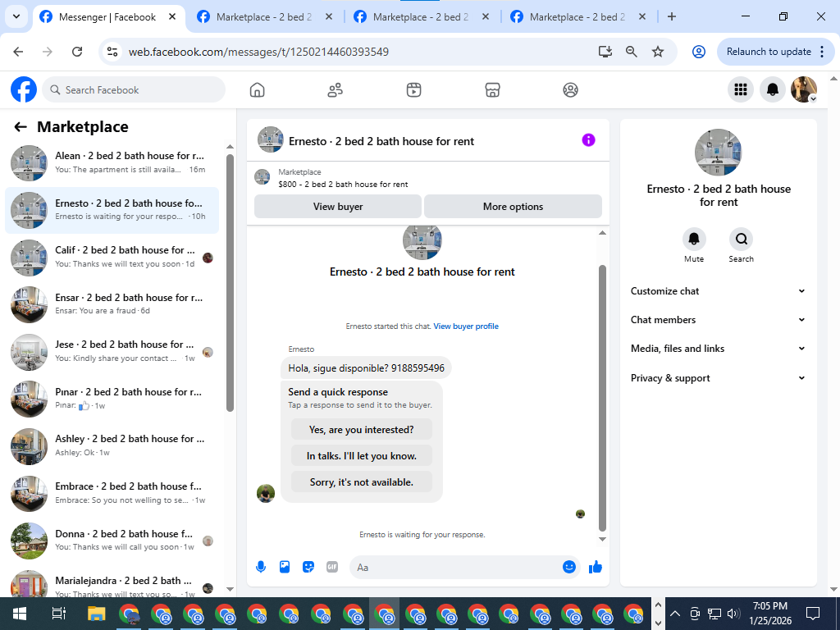Click the $800 listing thumbnail under Marketplace
Image resolution: width=840 pixels, height=630 pixels.
pos(262,177)
